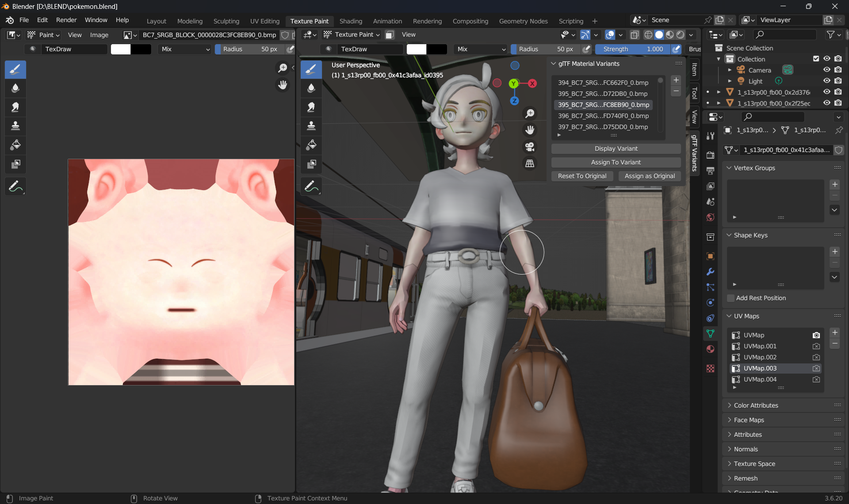The width and height of the screenshot is (849, 504).
Task: Select the Annotate tool in image editor
Action: click(15, 187)
